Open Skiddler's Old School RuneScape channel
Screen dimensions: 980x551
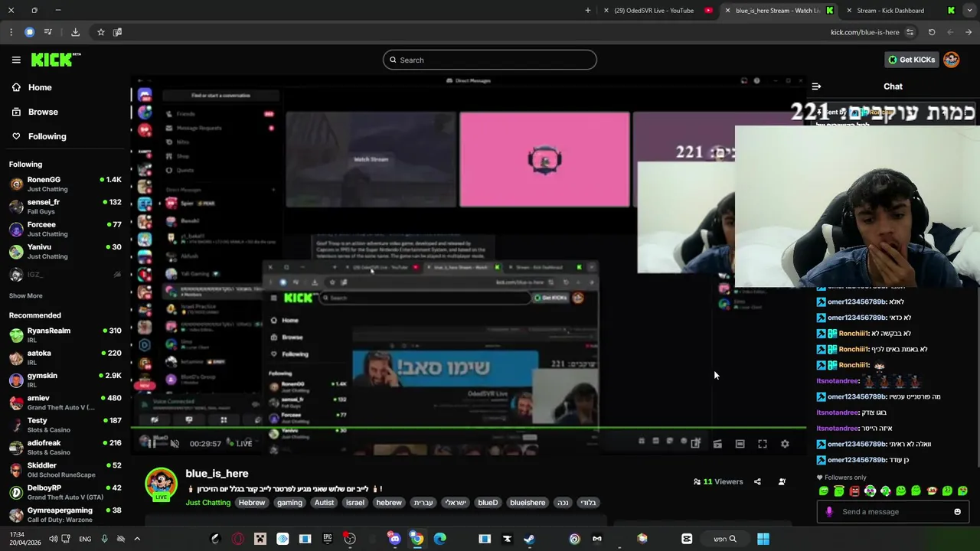tap(65, 469)
